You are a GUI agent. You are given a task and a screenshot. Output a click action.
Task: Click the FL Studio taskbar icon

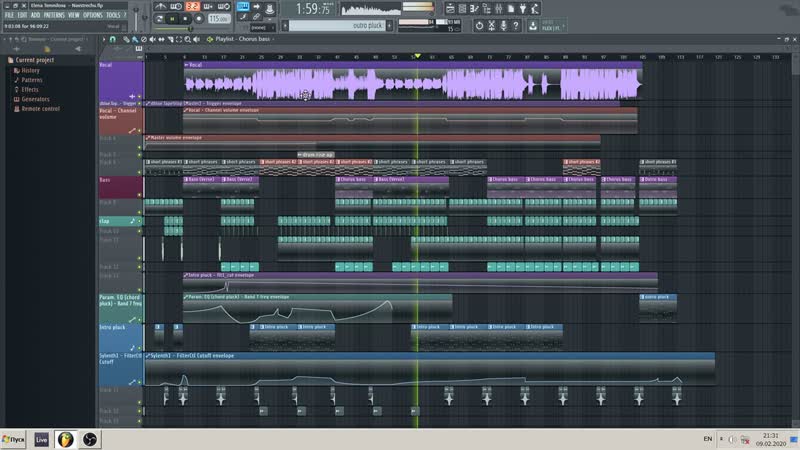[65, 439]
